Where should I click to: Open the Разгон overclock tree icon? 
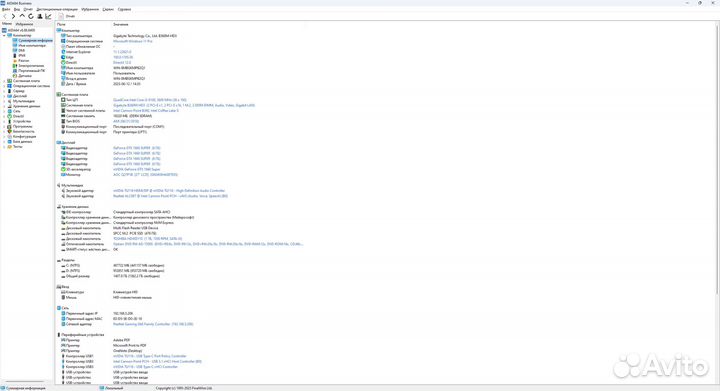point(15,61)
